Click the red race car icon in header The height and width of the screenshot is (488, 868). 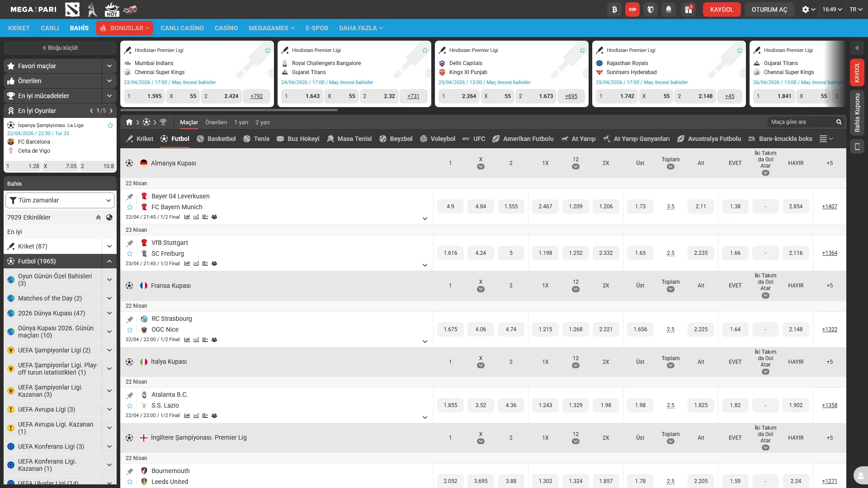pos(130,9)
